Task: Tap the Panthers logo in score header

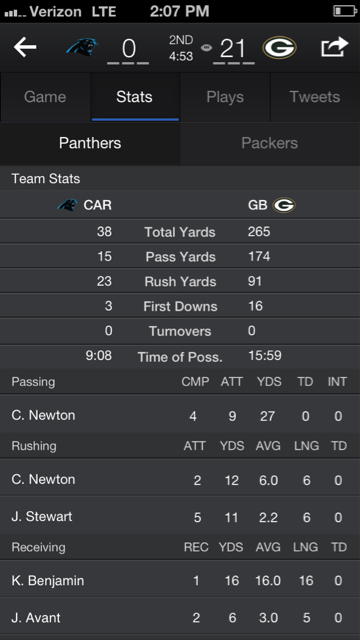Action: pos(82,47)
